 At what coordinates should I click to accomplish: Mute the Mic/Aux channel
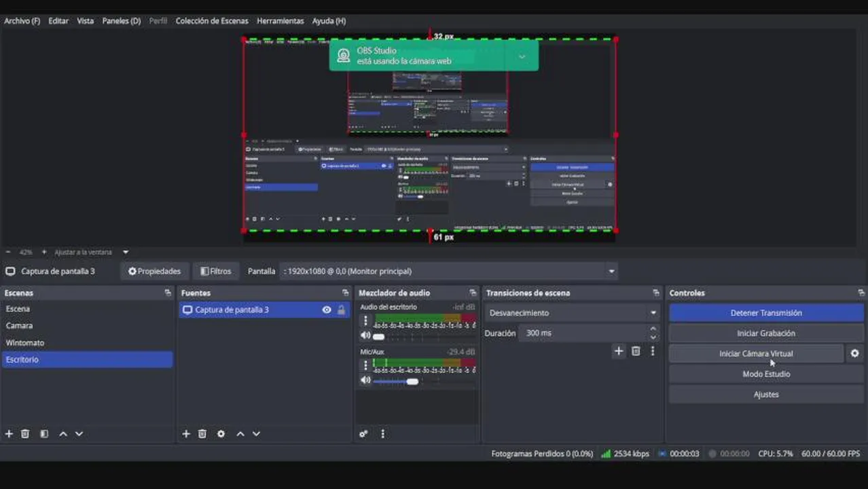pos(365,380)
